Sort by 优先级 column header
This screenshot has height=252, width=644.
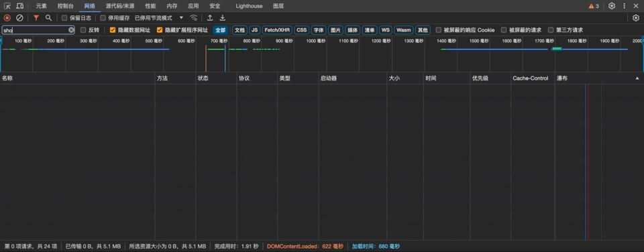click(x=490, y=78)
